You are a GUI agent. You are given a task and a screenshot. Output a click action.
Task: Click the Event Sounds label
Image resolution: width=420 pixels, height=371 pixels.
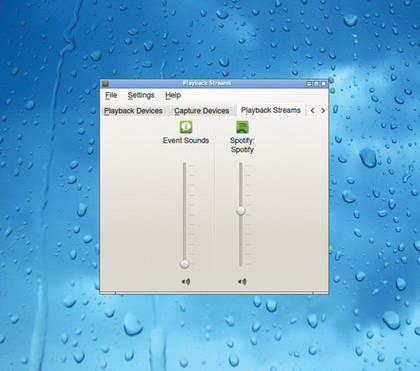186,141
